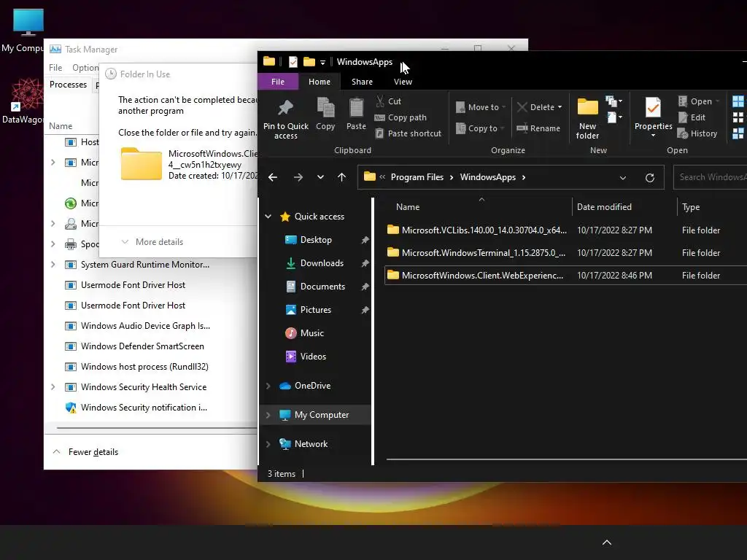Viewport: 747px width, 560px height.
Task: Switch to Home ribbon tab
Action: [320, 82]
